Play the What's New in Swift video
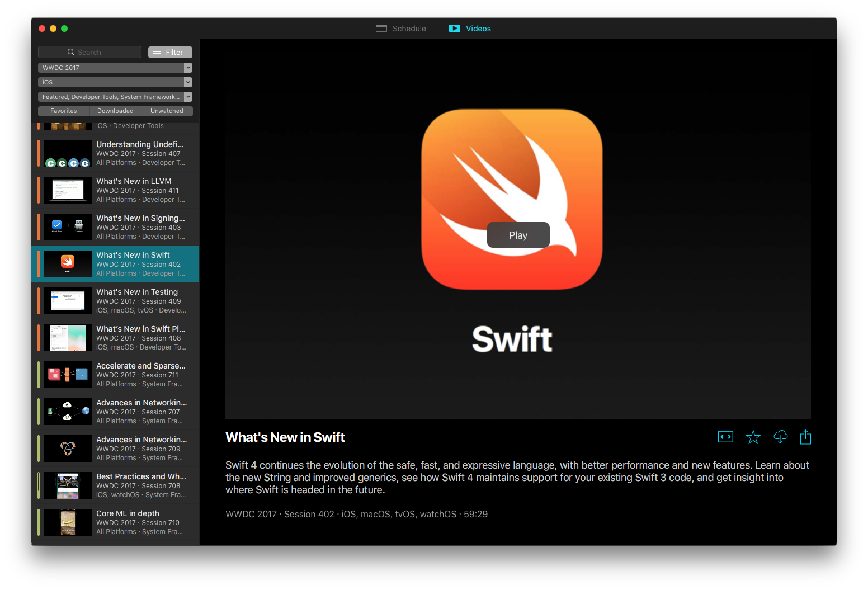This screenshot has height=590, width=868. tap(518, 235)
